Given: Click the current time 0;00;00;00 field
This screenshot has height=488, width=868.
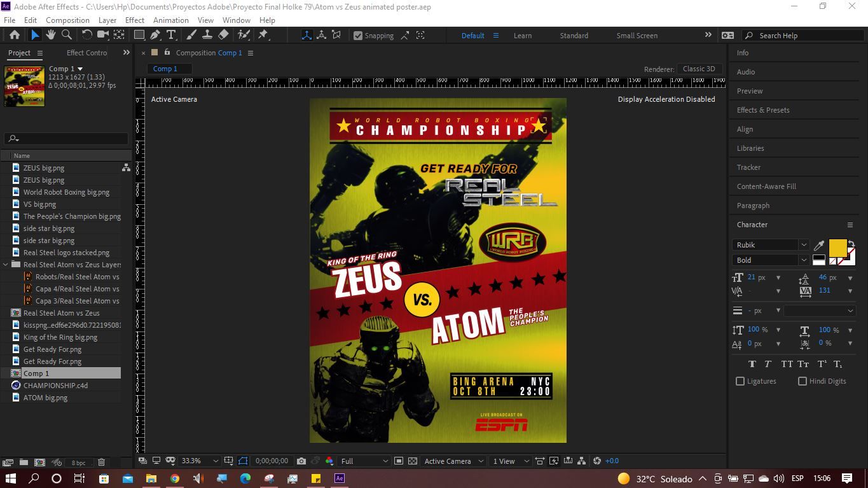Looking at the screenshot, I should (272, 461).
